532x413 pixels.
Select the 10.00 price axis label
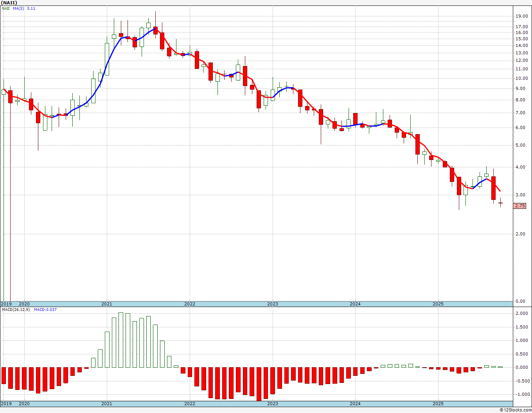(x=521, y=78)
